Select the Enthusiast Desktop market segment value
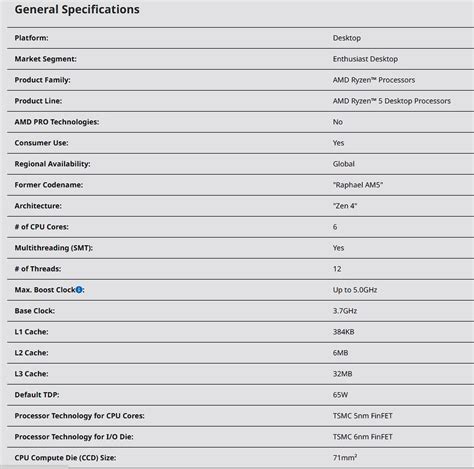 coord(365,59)
